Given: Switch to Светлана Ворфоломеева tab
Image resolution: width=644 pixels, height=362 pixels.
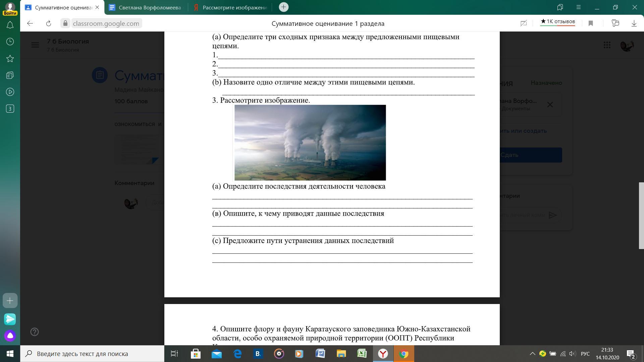Looking at the screenshot, I should coord(146,7).
